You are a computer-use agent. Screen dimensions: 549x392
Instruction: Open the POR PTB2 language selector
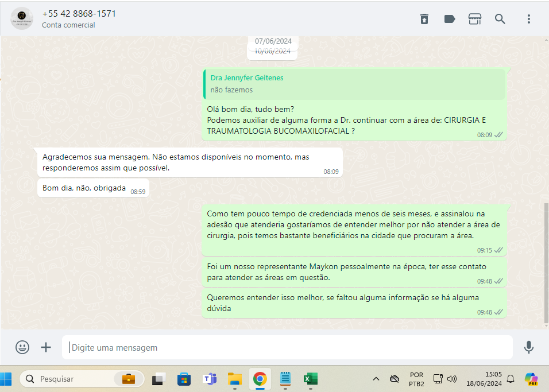pyautogui.click(x=416, y=379)
